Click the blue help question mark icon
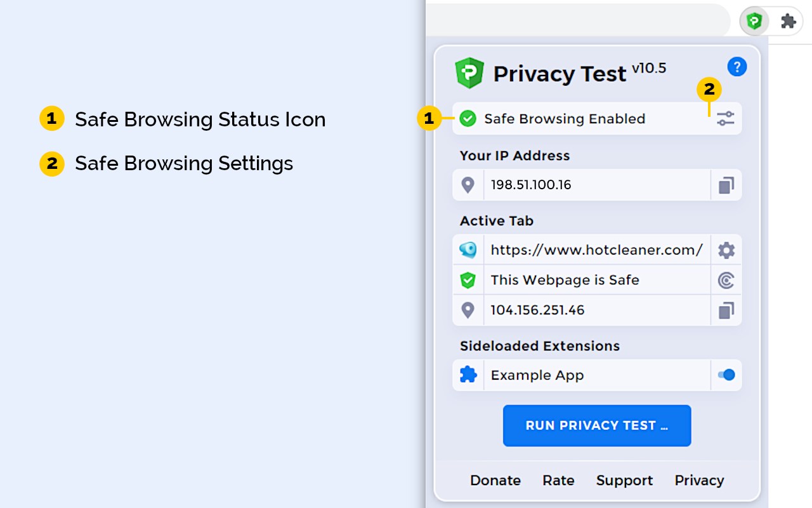The image size is (812, 508). pyautogui.click(x=737, y=67)
